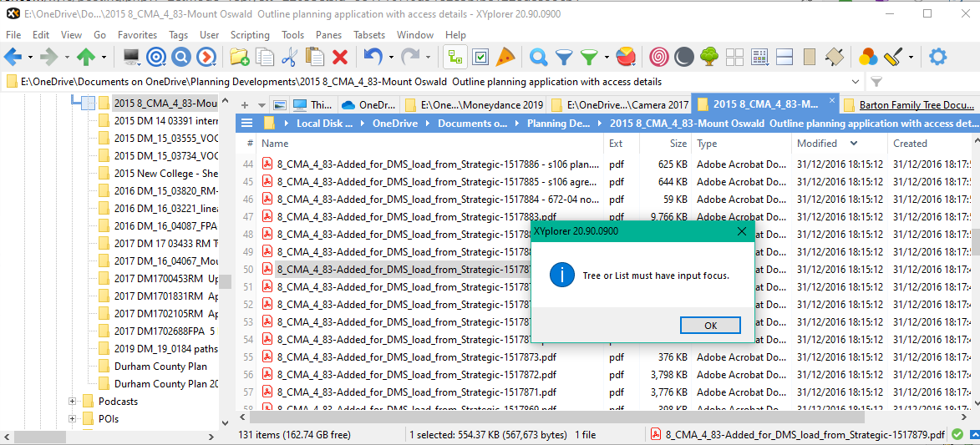Open the address bar dropdown arrow

pyautogui.click(x=855, y=82)
